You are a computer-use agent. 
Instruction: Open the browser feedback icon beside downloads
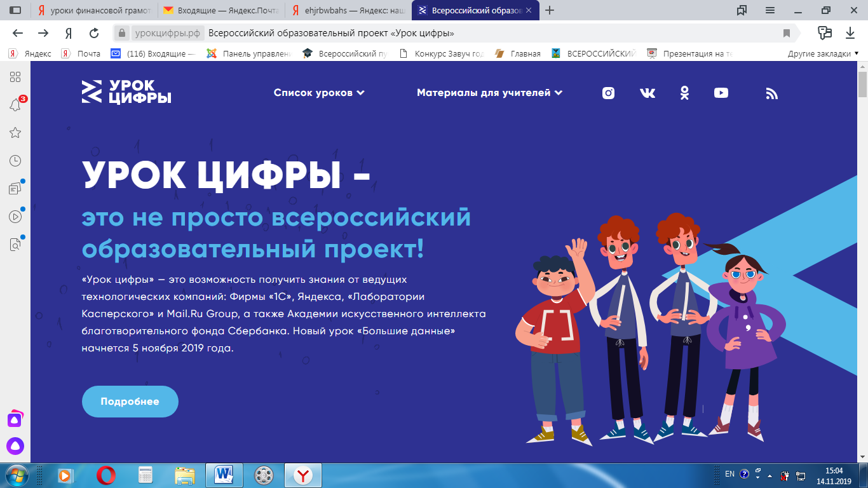tap(825, 33)
